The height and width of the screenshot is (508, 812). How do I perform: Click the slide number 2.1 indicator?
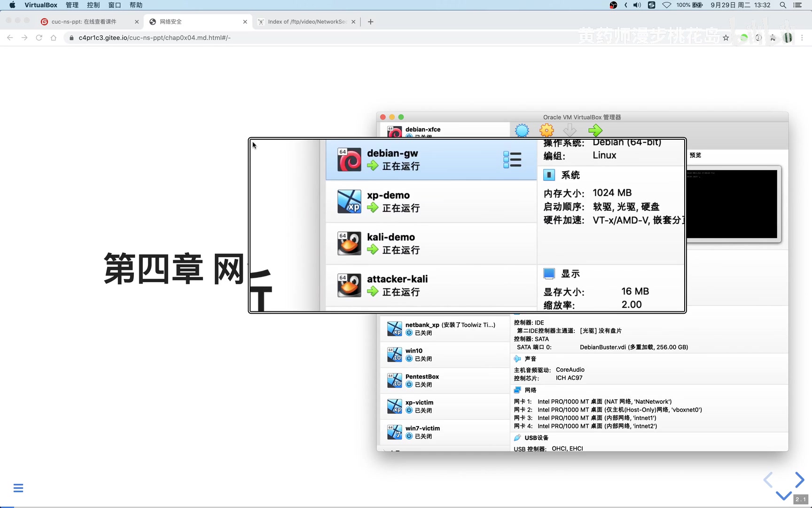[801, 499]
